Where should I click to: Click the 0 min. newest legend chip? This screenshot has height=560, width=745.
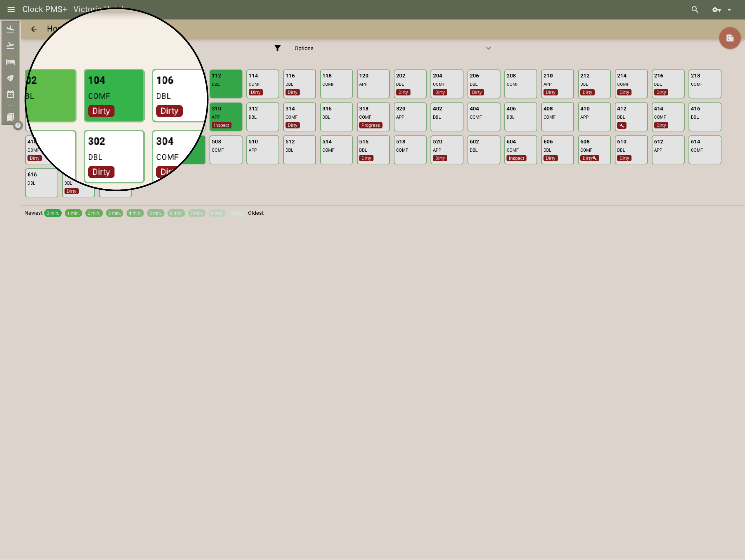pyautogui.click(x=53, y=213)
